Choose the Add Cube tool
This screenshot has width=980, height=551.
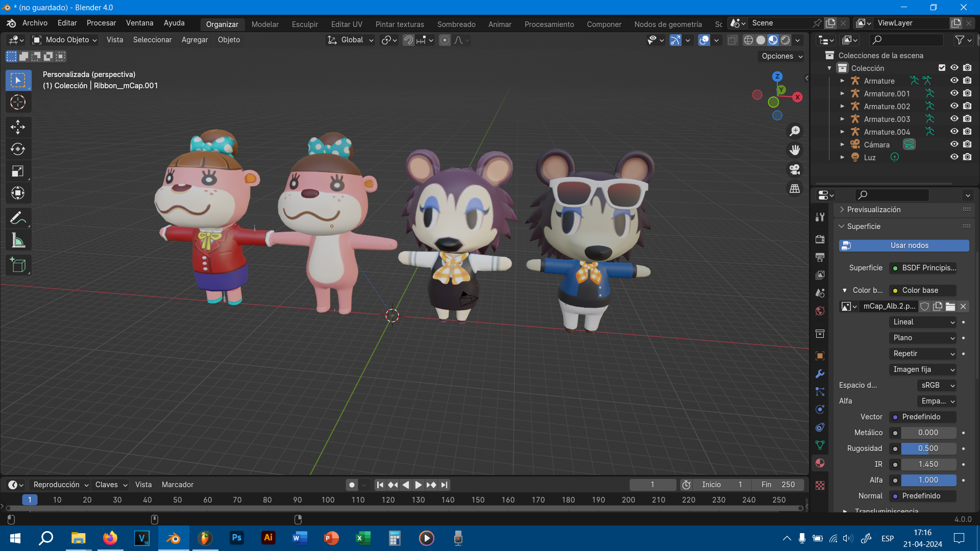pyautogui.click(x=18, y=265)
